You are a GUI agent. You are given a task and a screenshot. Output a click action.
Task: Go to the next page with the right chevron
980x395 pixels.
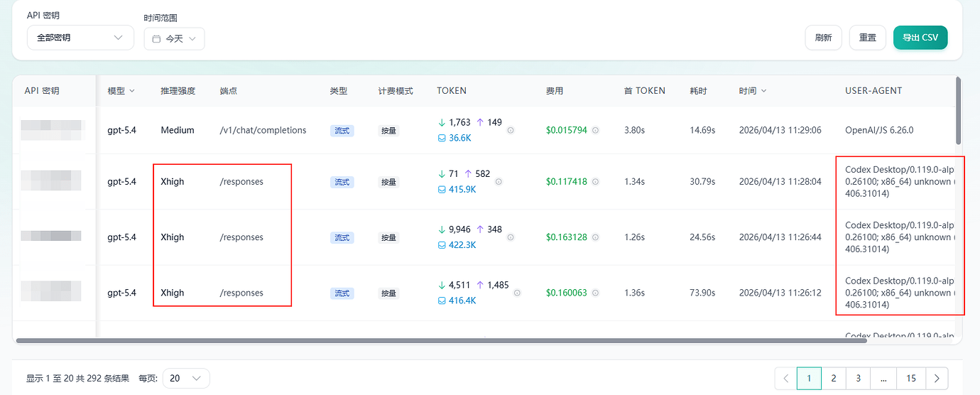[937, 379]
